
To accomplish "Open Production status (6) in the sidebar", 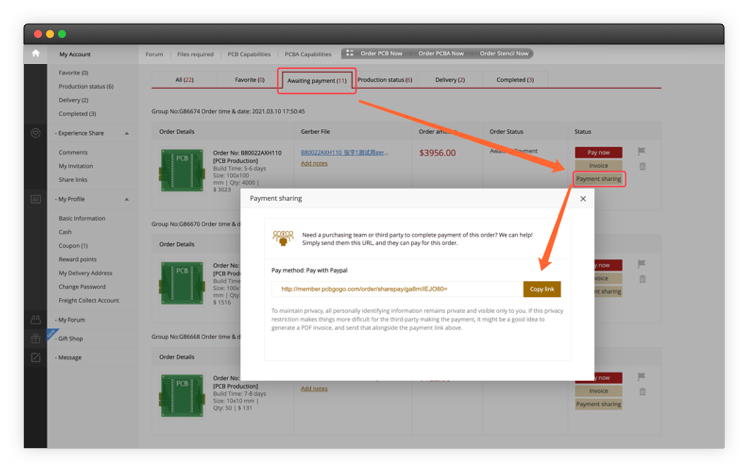I will coord(86,86).
